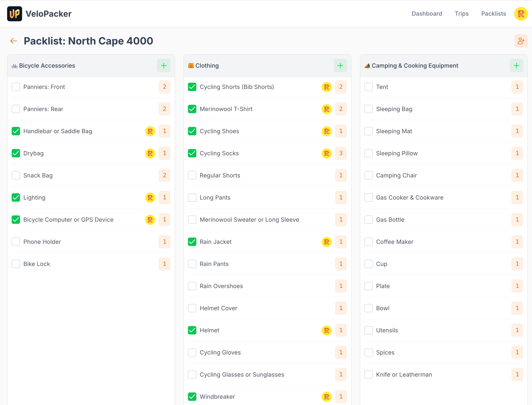
Task: Check the Bike Lock checkbox
Action: [x=16, y=264]
